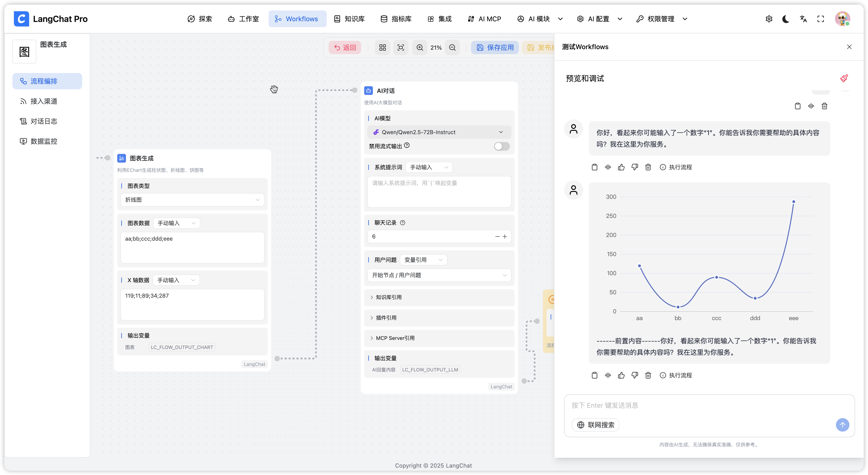Image resolution: width=868 pixels, height=475 pixels.
Task: Select 对话日志 in the sidebar
Action: coord(44,121)
